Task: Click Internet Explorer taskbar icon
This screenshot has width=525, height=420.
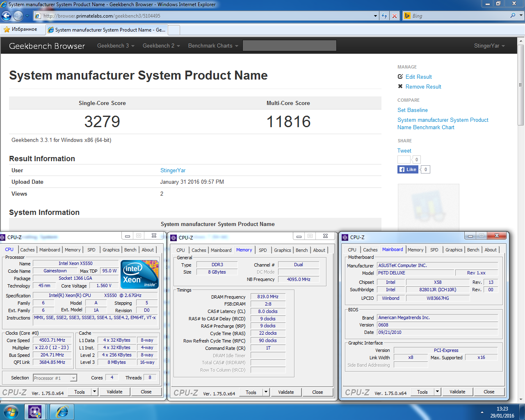Action: 62,411
